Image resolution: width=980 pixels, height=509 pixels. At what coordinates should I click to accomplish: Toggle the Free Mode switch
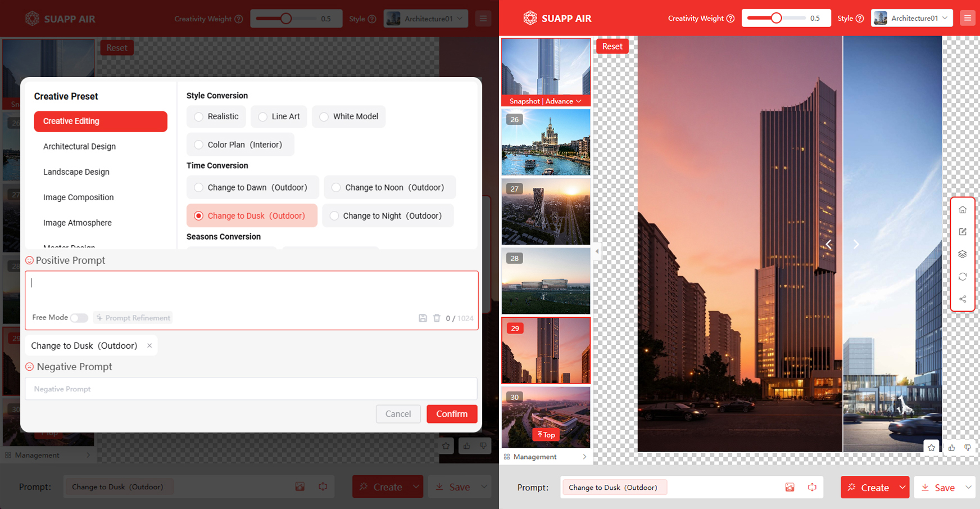(79, 318)
